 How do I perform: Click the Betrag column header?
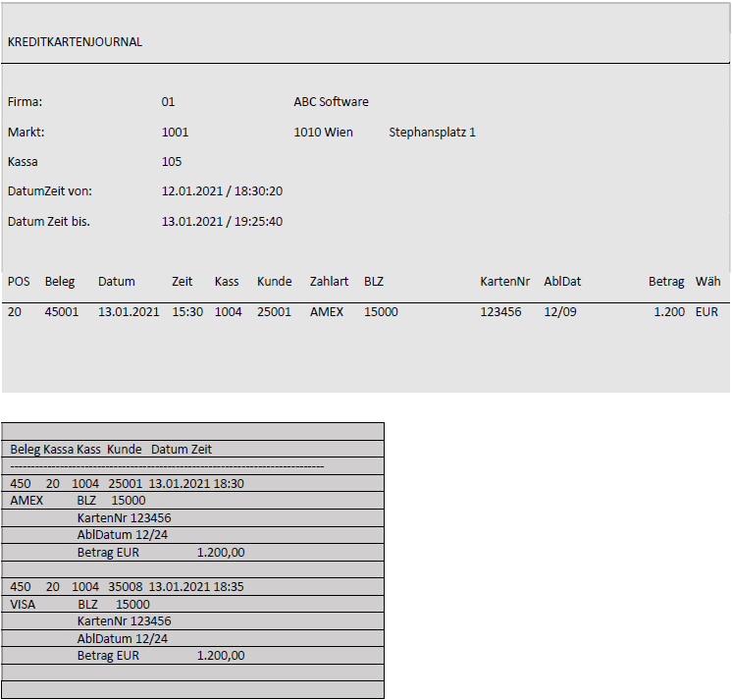pyautogui.click(x=666, y=282)
